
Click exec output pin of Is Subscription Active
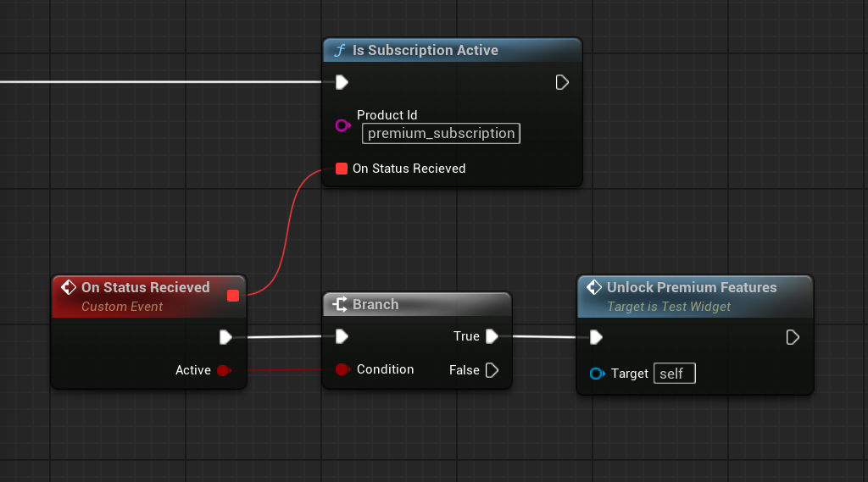[562, 82]
